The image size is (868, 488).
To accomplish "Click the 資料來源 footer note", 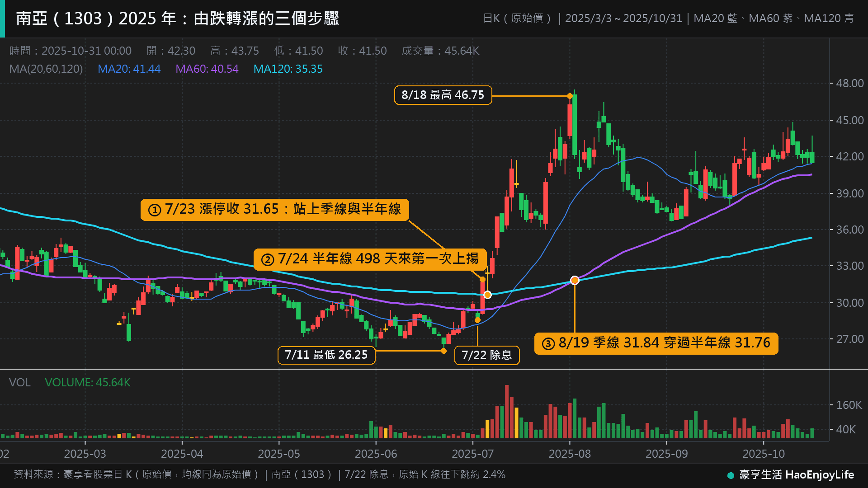I will pos(259,474).
